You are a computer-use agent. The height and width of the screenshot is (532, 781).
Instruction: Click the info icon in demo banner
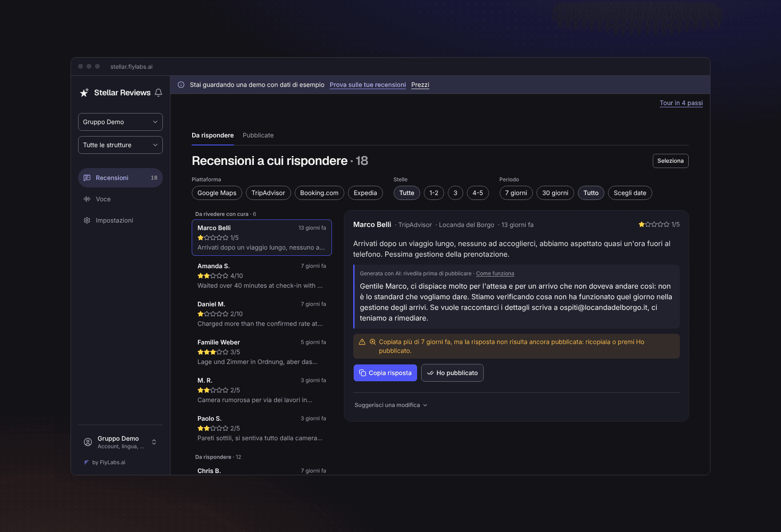[x=181, y=85]
